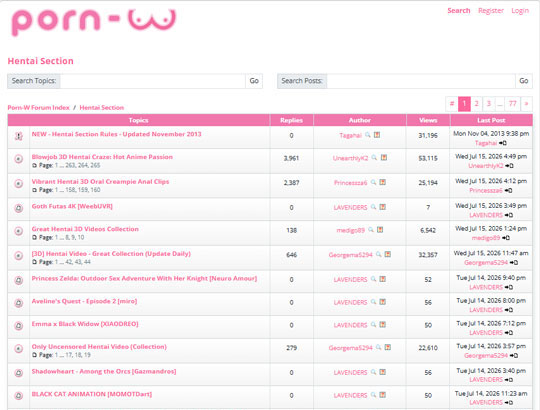Open the Forum Index breadcrumb link
The height and width of the screenshot is (410, 540).
(39, 107)
